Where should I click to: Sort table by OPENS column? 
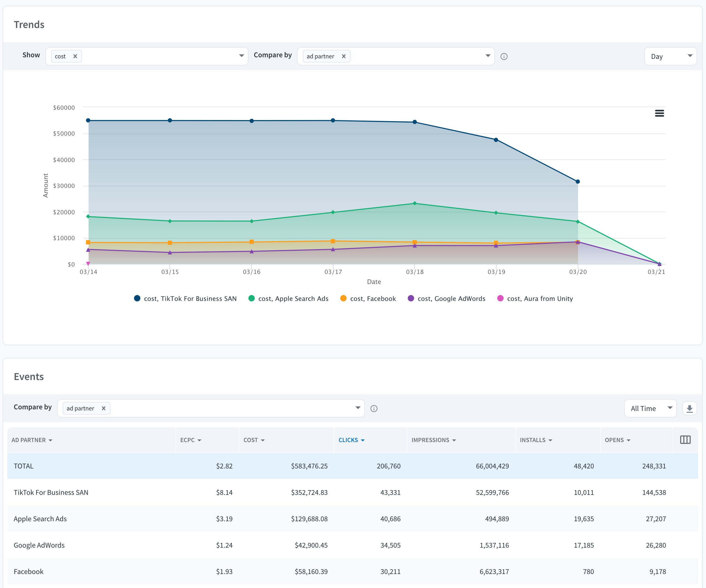point(618,440)
